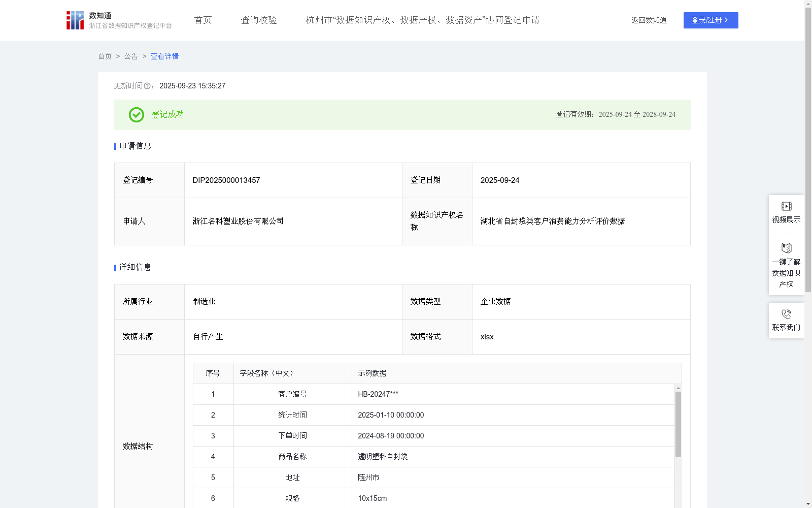Click the 登录/注册 button
This screenshot has width=812, height=508.
710,20
